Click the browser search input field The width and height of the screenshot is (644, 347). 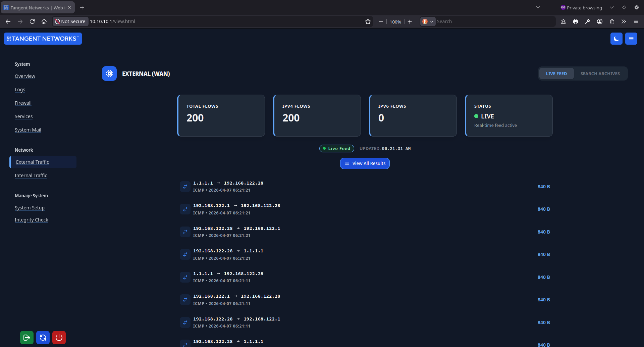(x=493, y=21)
